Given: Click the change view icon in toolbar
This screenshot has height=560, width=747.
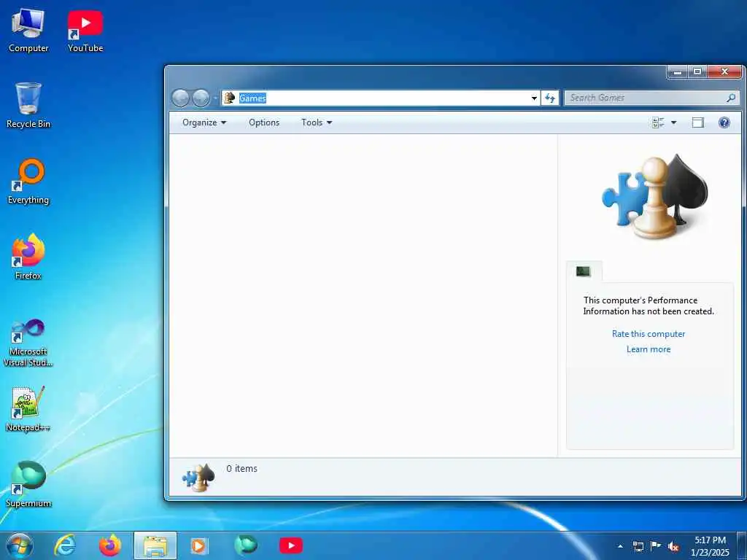Looking at the screenshot, I should click(x=658, y=122).
